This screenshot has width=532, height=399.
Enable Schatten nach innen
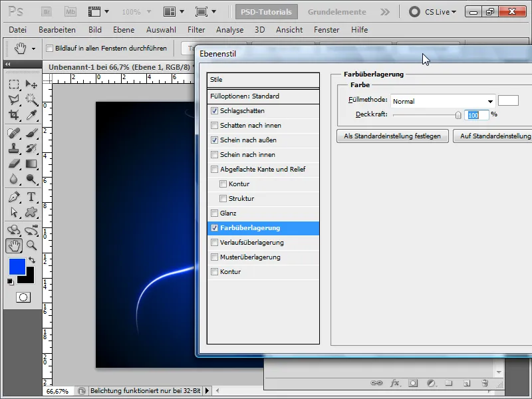(214, 125)
